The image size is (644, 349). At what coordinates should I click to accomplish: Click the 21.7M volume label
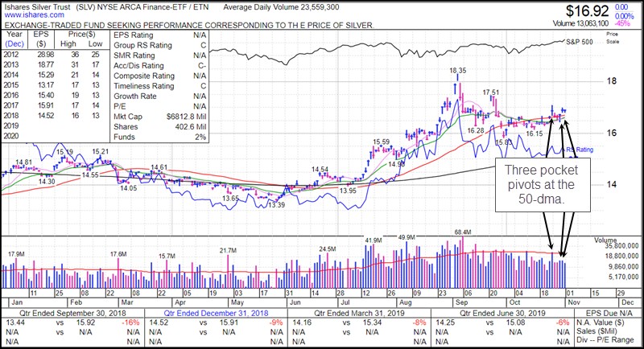point(228,251)
